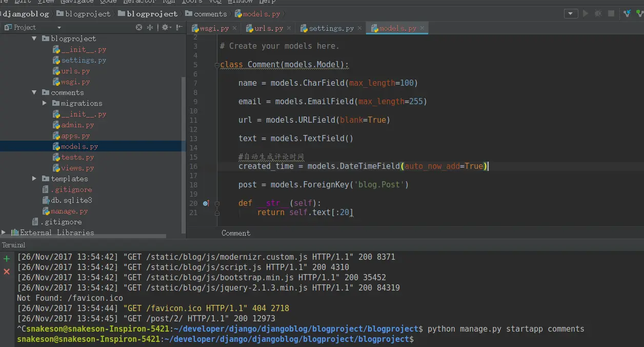Click the collapse all icon in Project panel
Image resolution: width=644 pixels, height=347 pixels.
(x=150, y=27)
